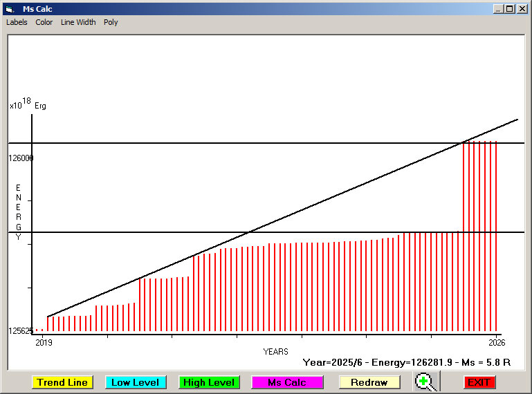Maximize the Ms Calc window

(509, 9)
